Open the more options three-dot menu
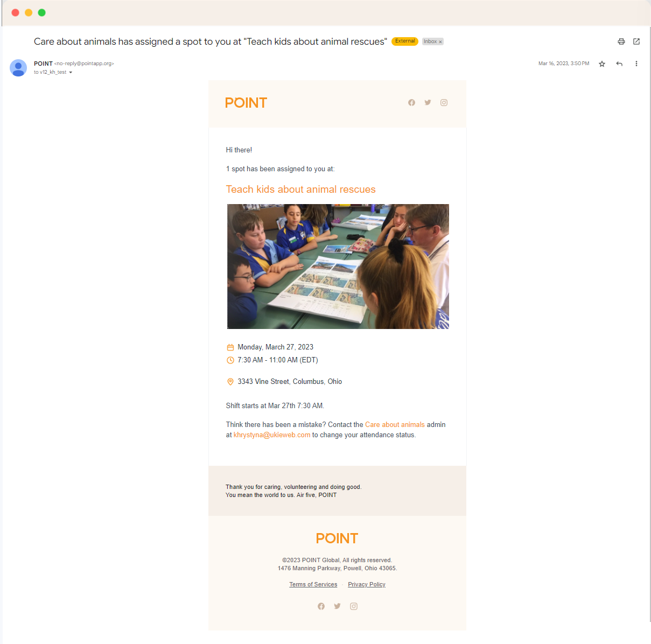Image resolution: width=651 pixels, height=644 pixels. [636, 64]
